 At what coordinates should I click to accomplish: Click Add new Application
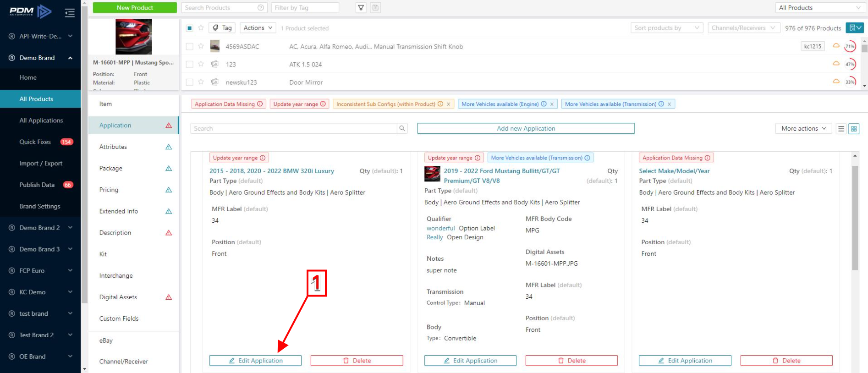[x=526, y=128]
